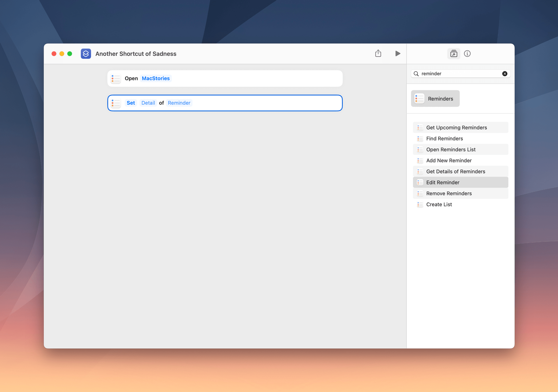Add Get Details of Reminders action
Viewport: 558px width, 392px height.
(460, 171)
